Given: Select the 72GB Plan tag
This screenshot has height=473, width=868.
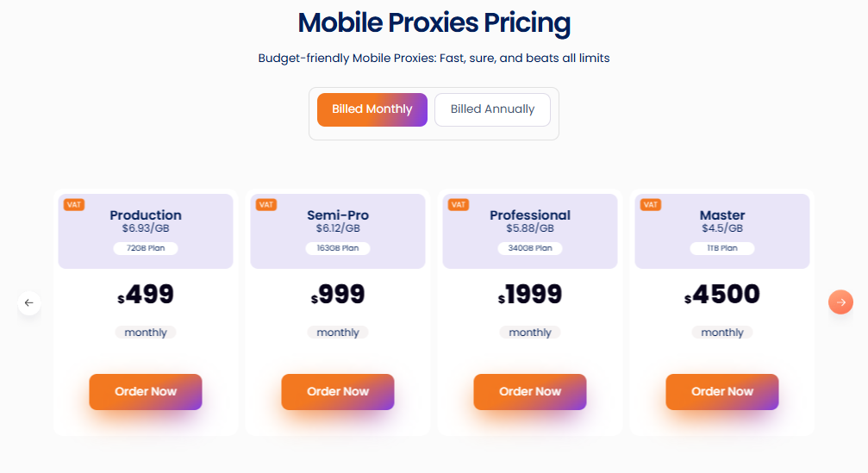Looking at the screenshot, I should click(x=146, y=248).
